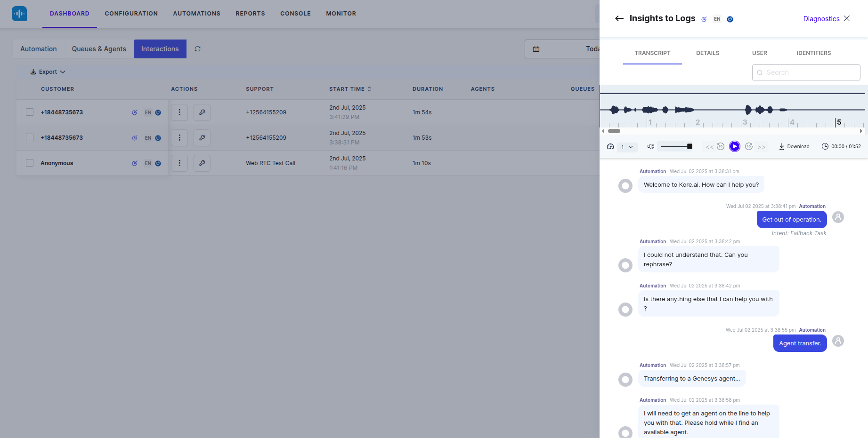868x438 pixels.
Task: Click the 'Get out of operation.' message bubble
Action: pos(792,220)
